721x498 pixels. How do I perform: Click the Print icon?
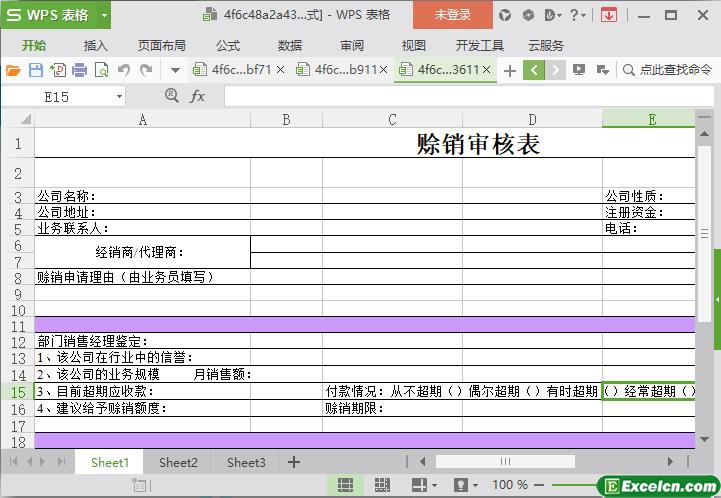coord(79,70)
